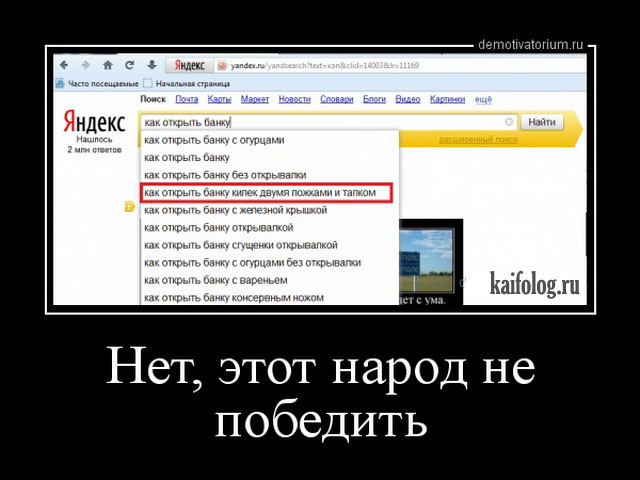
Task: Choose suggestion как открыть банку с огурцами
Action: [269, 140]
